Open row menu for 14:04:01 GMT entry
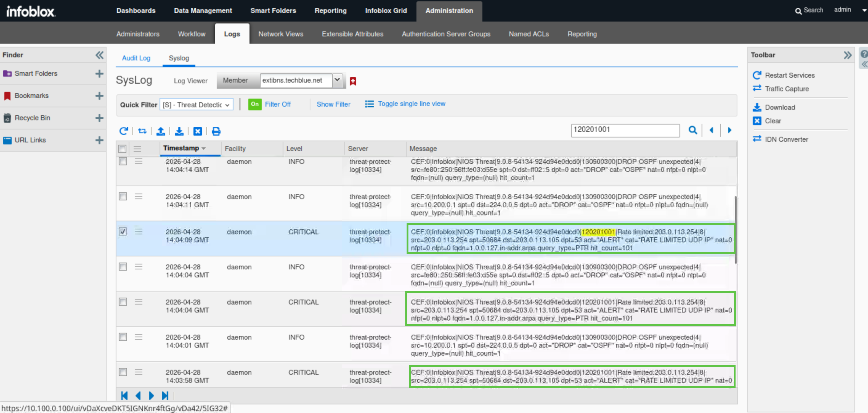The image size is (868, 413). pyautogui.click(x=139, y=337)
